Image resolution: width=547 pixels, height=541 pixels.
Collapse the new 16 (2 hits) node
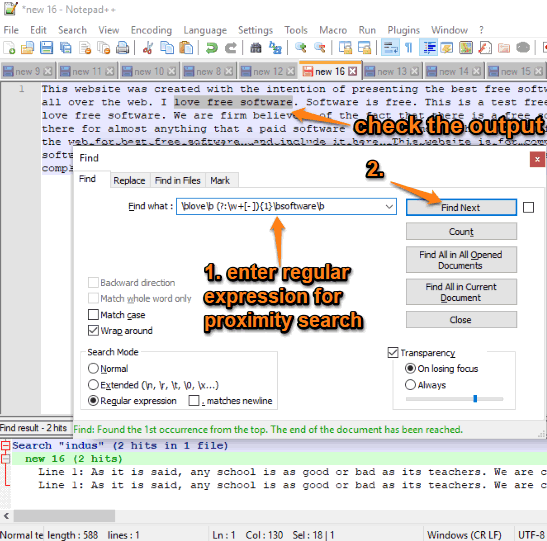[5, 459]
